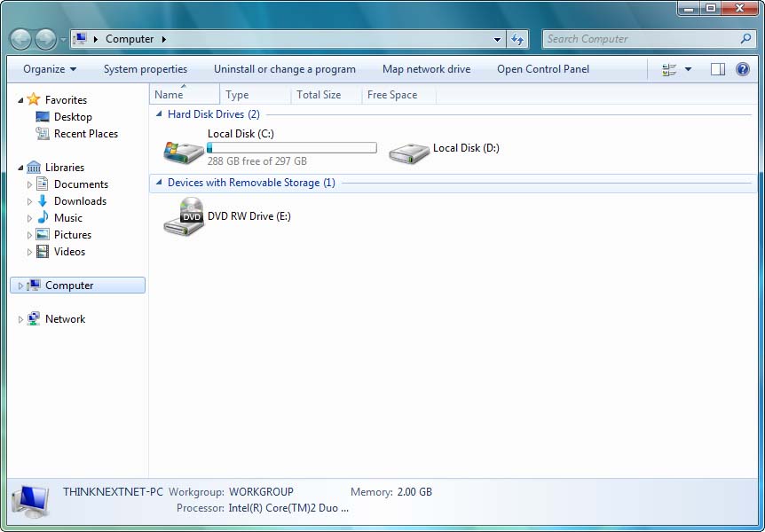Viewport: 765px width, 532px height.
Task: Expand the Network tree node
Action: click(21, 319)
